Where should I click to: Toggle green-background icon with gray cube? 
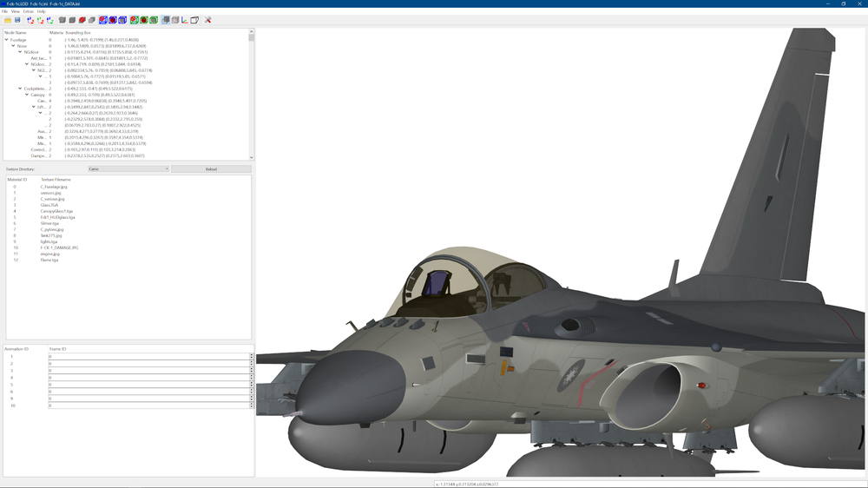point(154,20)
